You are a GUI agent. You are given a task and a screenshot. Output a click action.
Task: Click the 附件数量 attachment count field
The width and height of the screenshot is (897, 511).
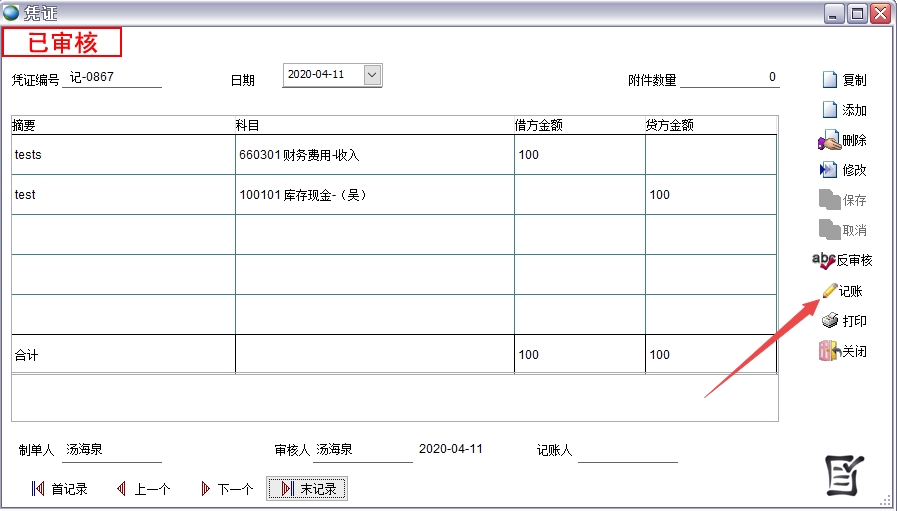(730, 78)
